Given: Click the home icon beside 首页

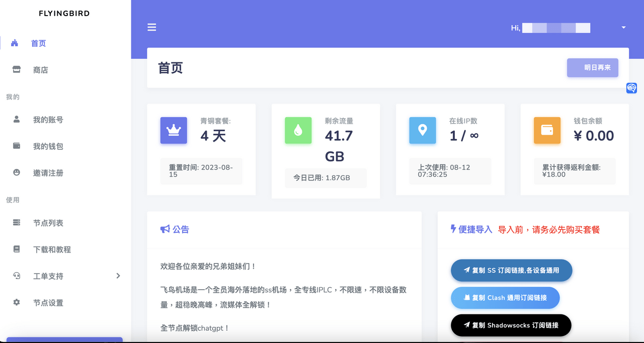Looking at the screenshot, I should coord(15,43).
